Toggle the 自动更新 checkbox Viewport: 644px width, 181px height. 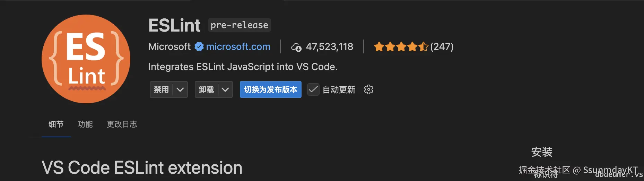point(313,89)
